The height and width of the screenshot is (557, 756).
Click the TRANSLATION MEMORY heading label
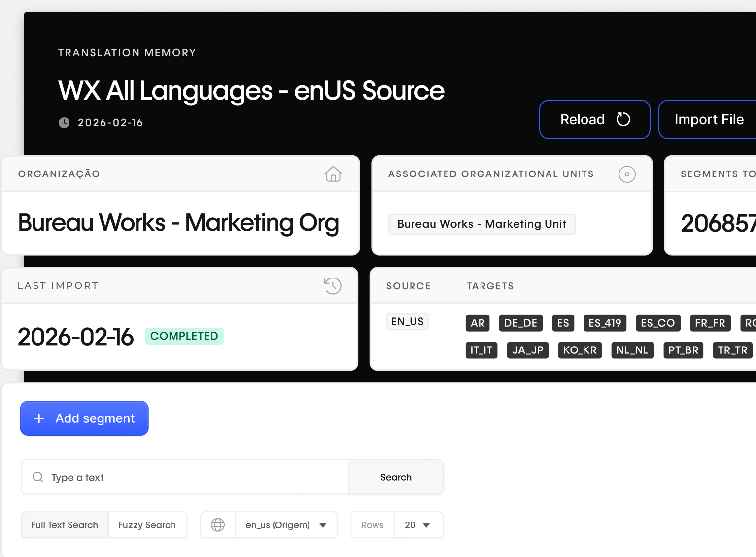pos(127,53)
